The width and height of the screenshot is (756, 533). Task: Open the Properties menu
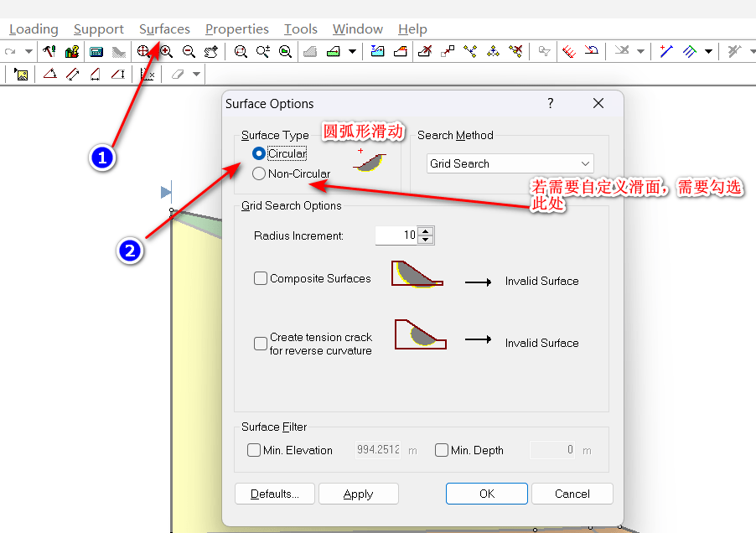coord(236,29)
